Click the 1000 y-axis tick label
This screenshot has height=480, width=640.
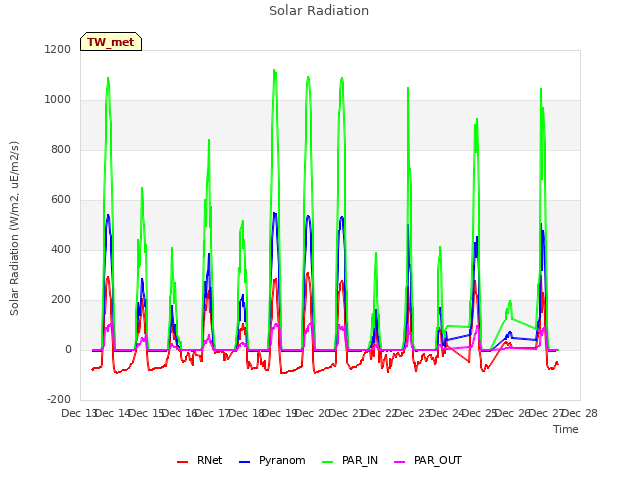tap(58, 100)
